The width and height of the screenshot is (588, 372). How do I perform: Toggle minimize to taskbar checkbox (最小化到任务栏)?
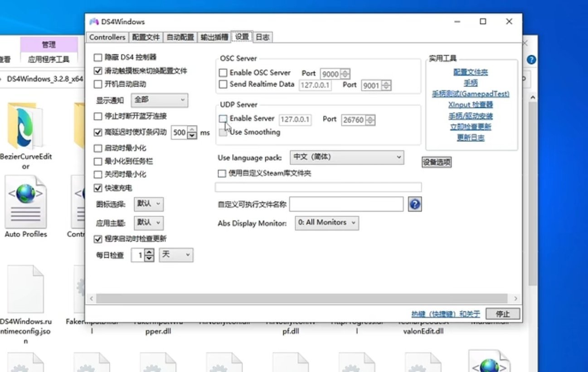(x=98, y=161)
